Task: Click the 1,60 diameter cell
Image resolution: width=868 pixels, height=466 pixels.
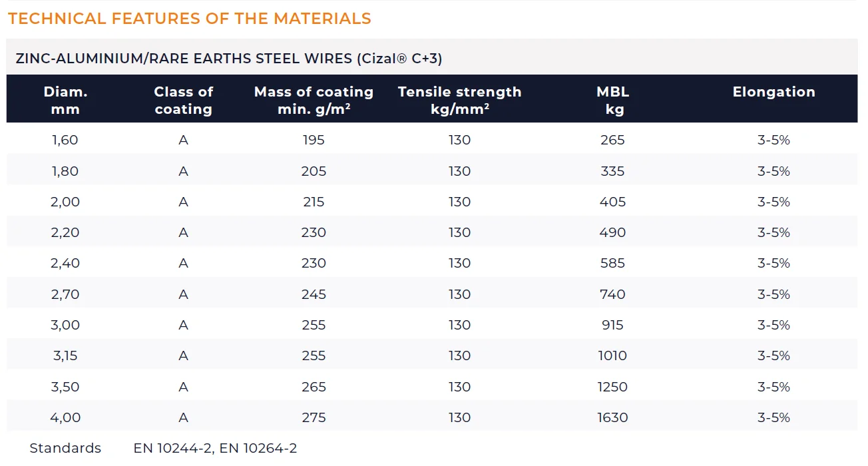Action: pos(65,140)
